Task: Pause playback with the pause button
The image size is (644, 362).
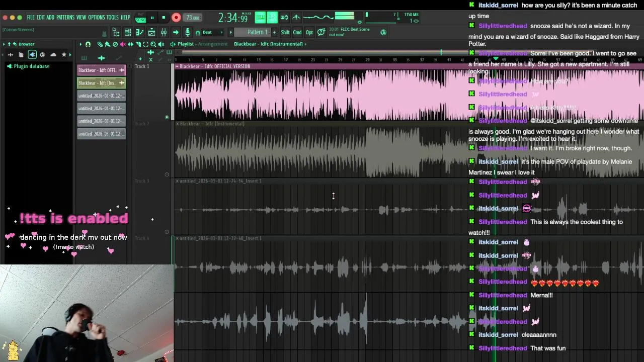Action: pyautogui.click(x=152, y=18)
